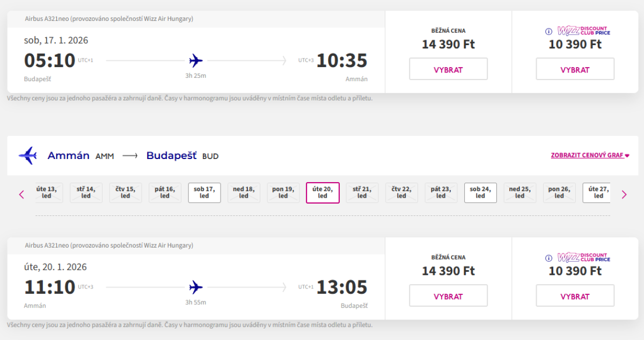The height and width of the screenshot is (340, 644).
Task: Click the selected úte 20, led date
Action: pos(323,192)
